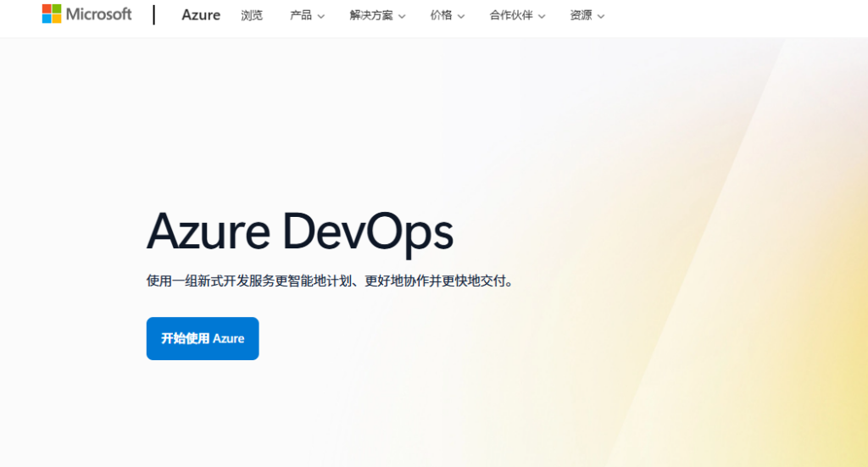Expand the 解决方案 dropdown menu
This screenshot has height=467, width=868.
(x=377, y=15)
